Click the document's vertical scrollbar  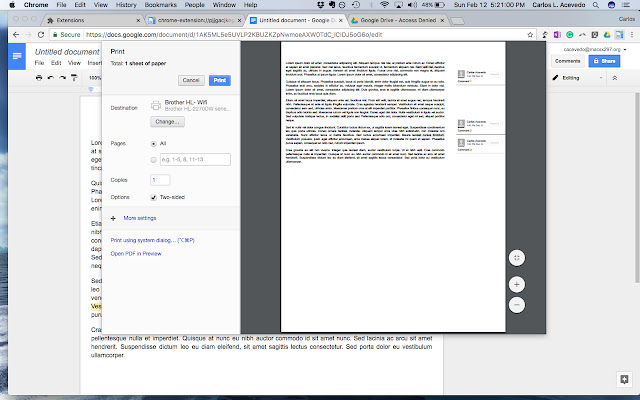(637, 188)
